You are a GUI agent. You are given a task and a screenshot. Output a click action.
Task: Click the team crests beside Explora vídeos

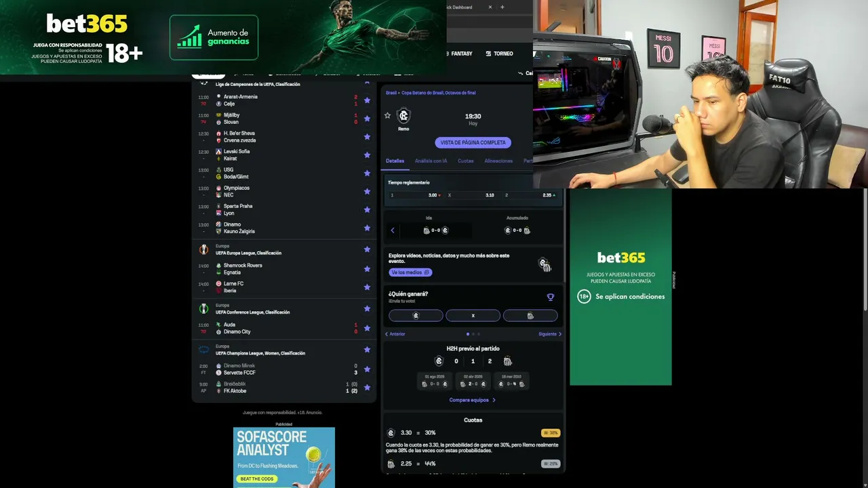545,264
